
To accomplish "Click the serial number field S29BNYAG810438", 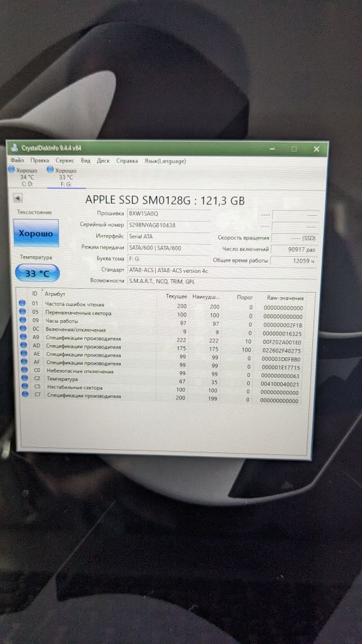I will coord(169,225).
